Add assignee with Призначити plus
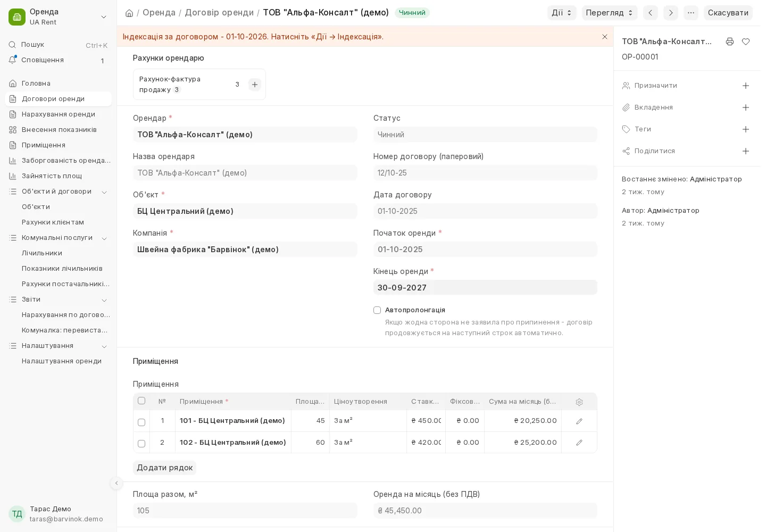766x532 pixels. pos(746,86)
